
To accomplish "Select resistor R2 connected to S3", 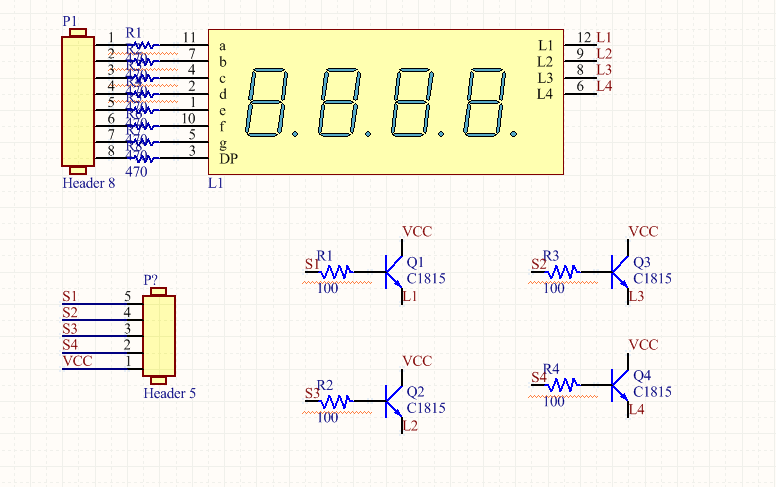I will coord(338,400).
